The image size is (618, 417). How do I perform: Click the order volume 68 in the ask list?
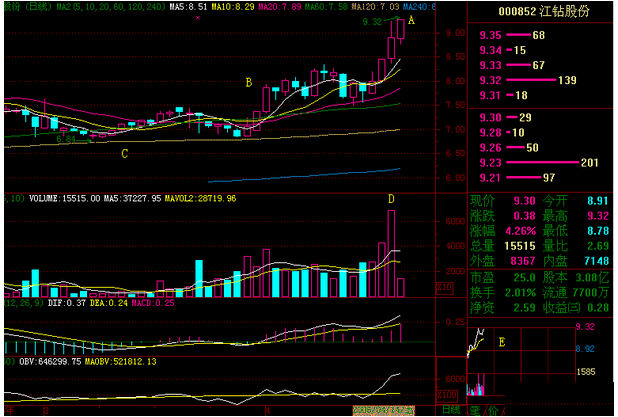(x=538, y=35)
